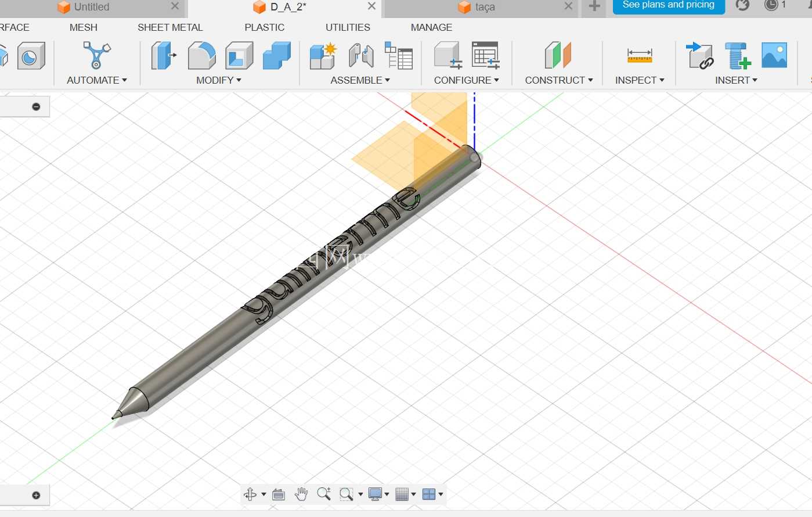Select the engraved text on the pen
The height and width of the screenshot is (517, 812).
click(330, 256)
